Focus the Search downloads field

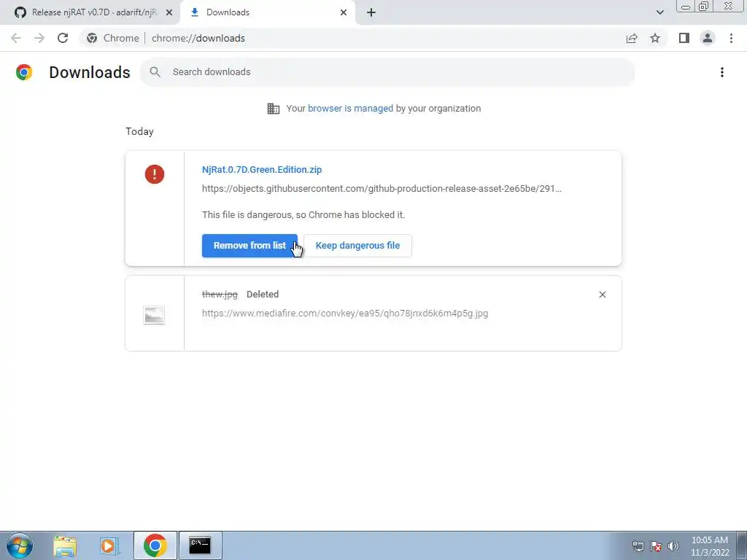pyautogui.click(x=387, y=72)
